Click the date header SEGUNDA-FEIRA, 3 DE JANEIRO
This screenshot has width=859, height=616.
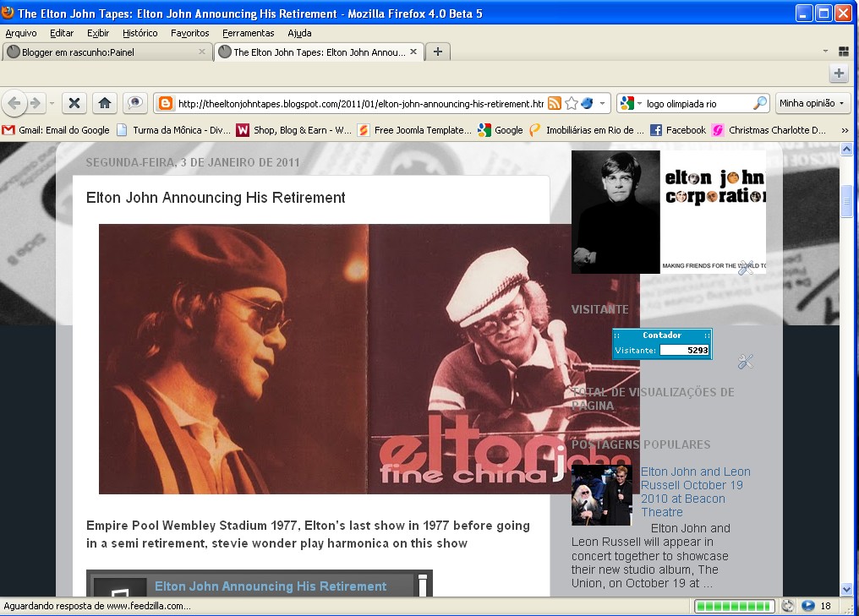pos(193,162)
